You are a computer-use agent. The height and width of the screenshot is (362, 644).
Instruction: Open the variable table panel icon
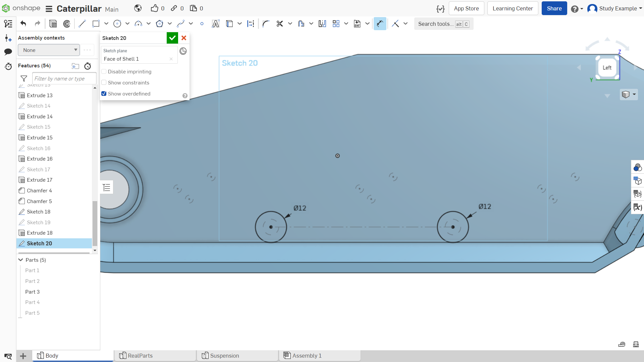(x=637, y=207)
